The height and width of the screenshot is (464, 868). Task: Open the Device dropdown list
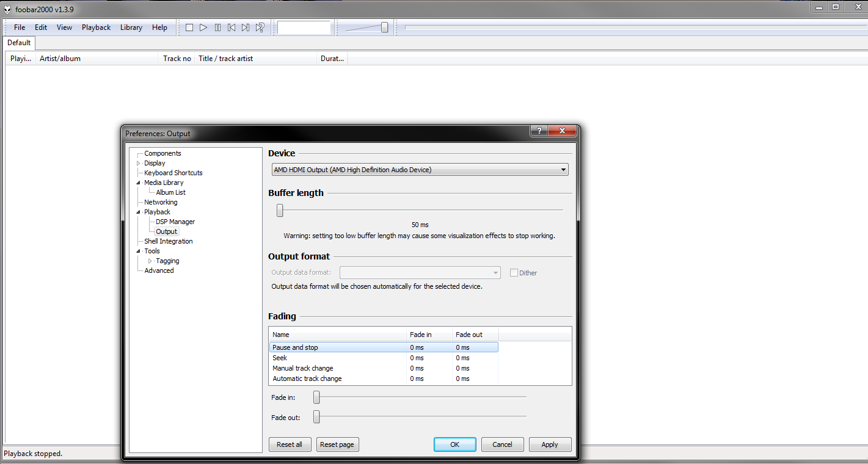tap(420, 170)
